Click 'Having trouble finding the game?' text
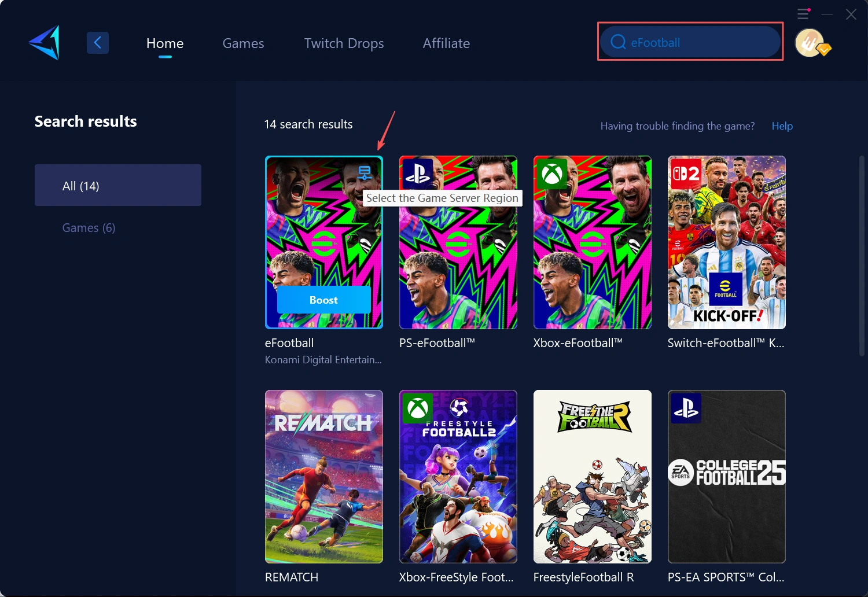The height and width of the screenshot is (597, 868). [x=678, y=126]
